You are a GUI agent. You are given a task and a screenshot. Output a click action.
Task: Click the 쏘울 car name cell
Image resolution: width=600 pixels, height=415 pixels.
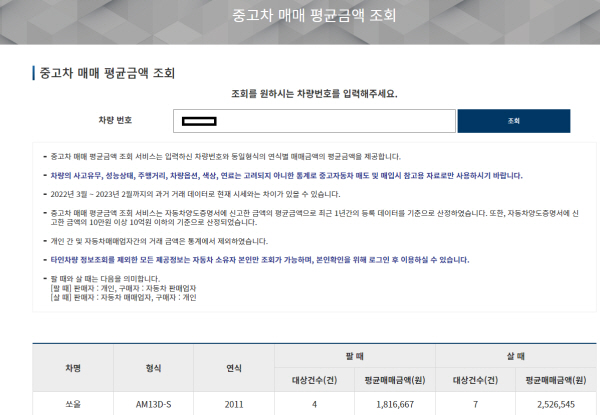point(73,404)
